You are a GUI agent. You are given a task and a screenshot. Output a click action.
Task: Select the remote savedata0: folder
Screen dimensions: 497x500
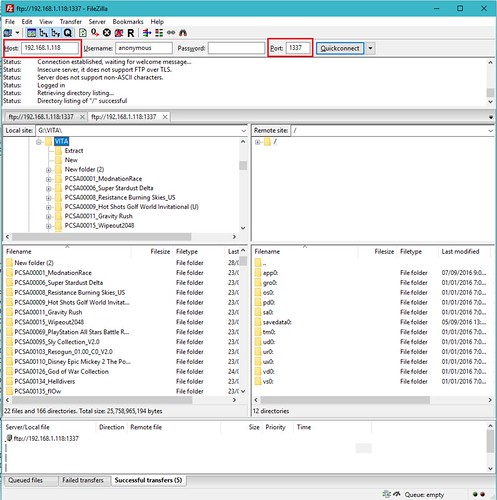point(277,322)
